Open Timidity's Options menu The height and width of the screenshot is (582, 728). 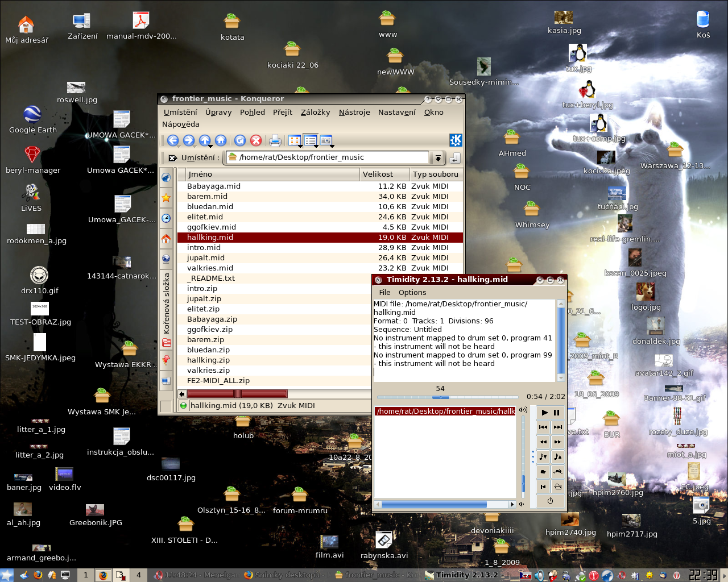point(412,293)
